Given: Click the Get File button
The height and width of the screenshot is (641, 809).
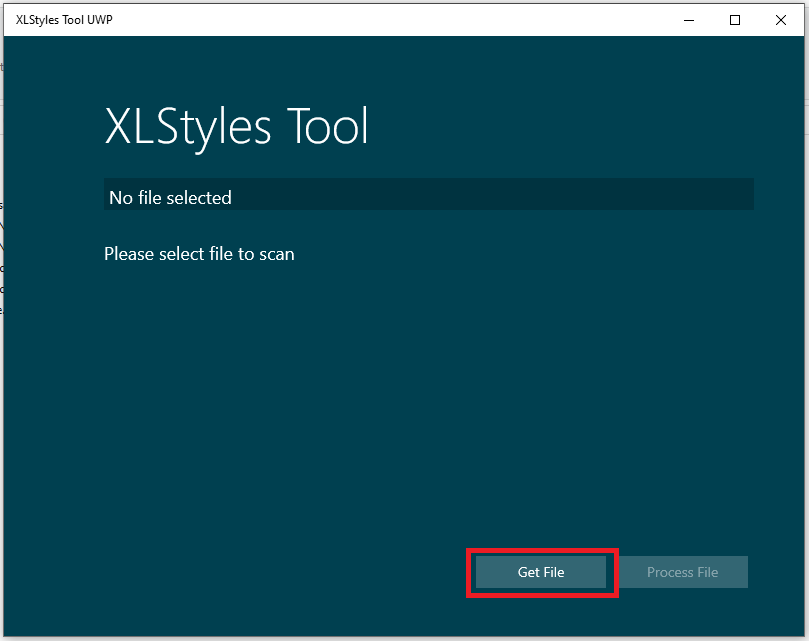Looking at the screenshot, I should [x=541, y=572].
